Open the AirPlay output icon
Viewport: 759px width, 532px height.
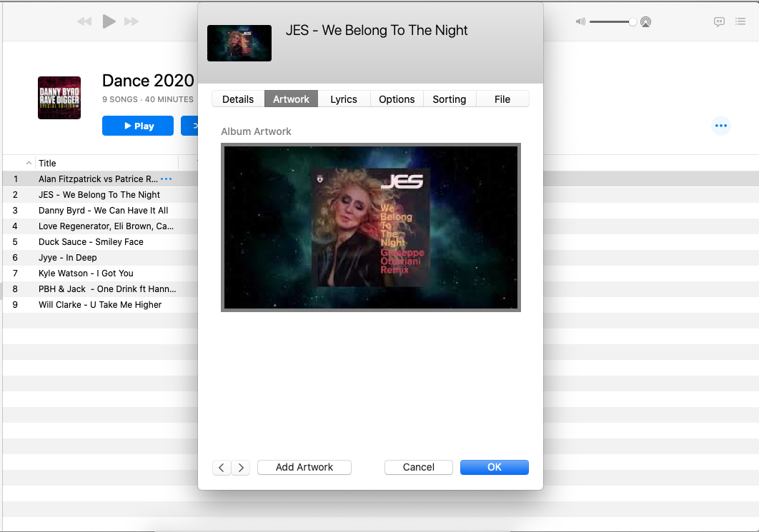(x=646, y=21)
